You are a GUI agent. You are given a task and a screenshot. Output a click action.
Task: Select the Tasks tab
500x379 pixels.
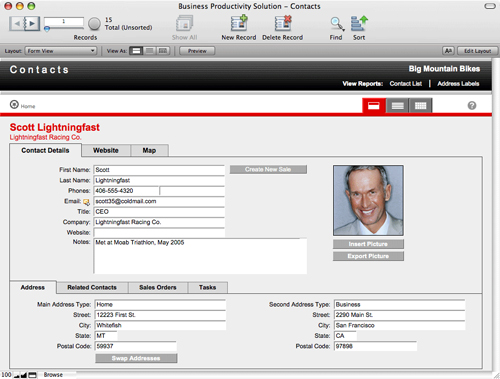tap(208, 287)
